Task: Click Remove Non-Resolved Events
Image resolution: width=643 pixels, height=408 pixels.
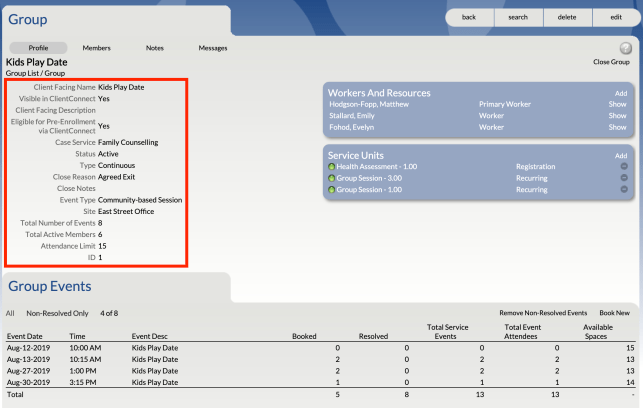Action: [543, 313]
